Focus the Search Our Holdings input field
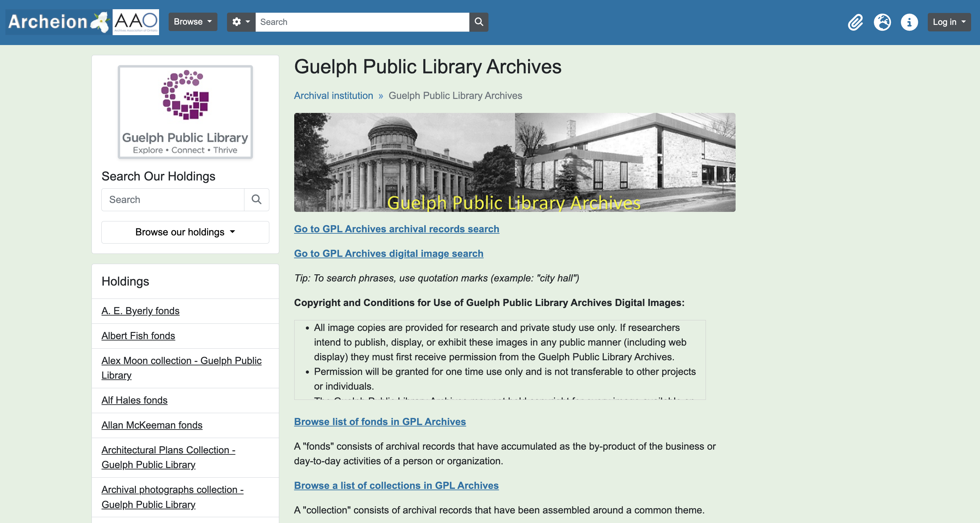Viewport: 980px width, 523px height. point(173,200)
